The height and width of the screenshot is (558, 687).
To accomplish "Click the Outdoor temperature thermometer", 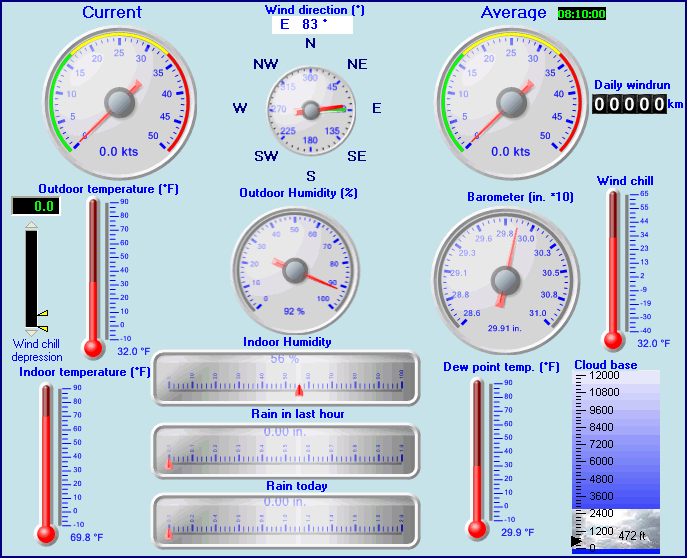I will pyautogui.click(x=107, y=278).
